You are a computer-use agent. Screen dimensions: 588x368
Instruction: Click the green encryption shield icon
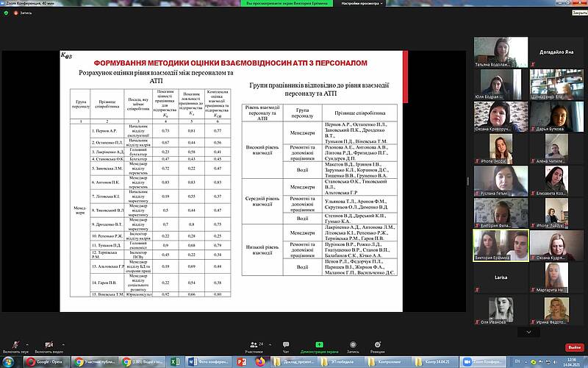(6, 13)
